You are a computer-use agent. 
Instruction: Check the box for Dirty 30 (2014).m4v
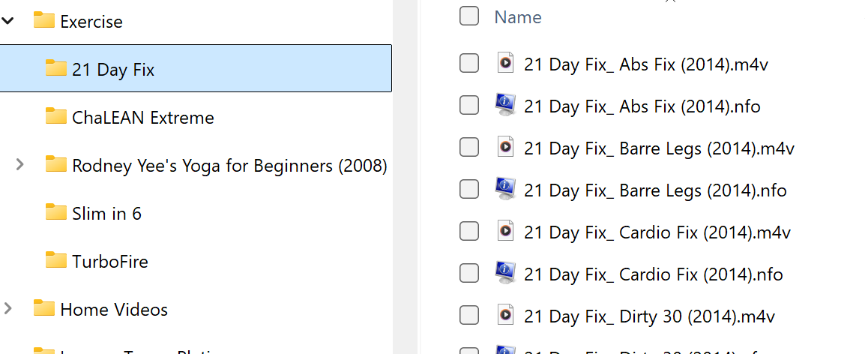pos(469,316)
